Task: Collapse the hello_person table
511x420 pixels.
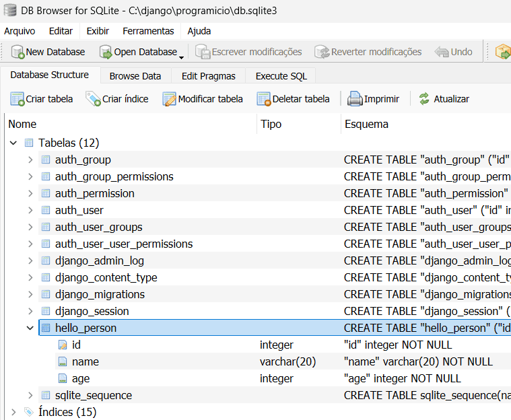Action: [30, 328]
